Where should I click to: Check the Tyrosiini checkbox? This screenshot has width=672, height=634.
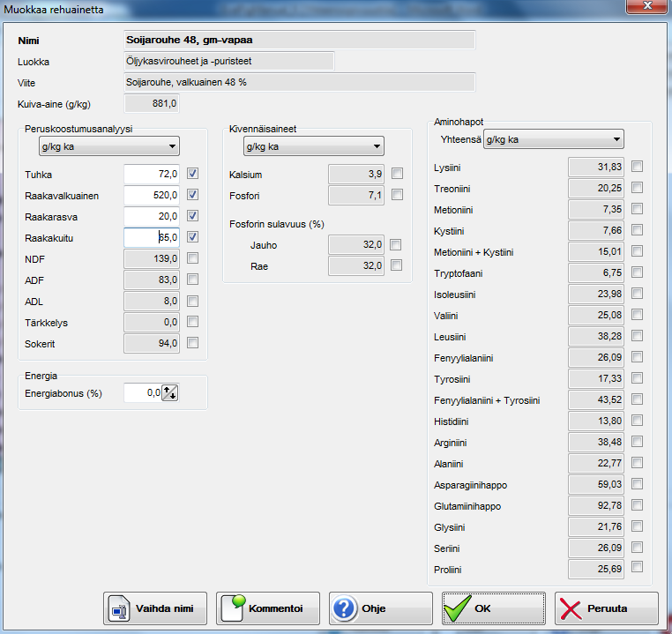(x=638, y=377)
